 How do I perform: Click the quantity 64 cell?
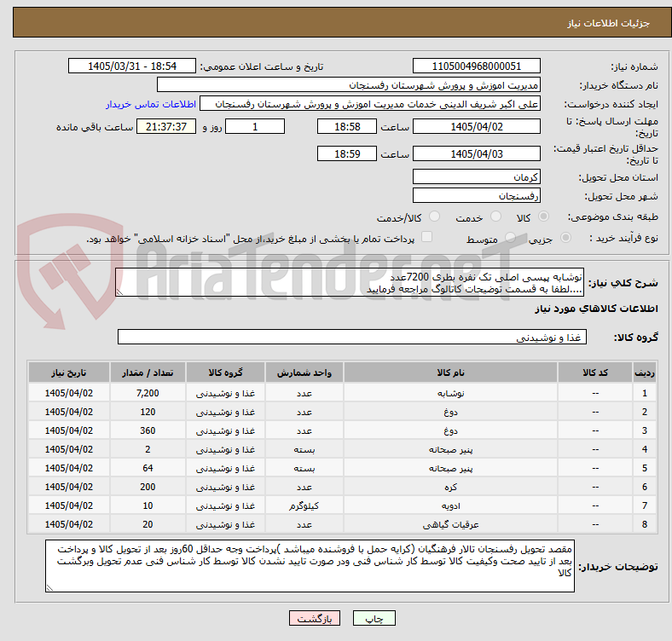coord(148,468)
